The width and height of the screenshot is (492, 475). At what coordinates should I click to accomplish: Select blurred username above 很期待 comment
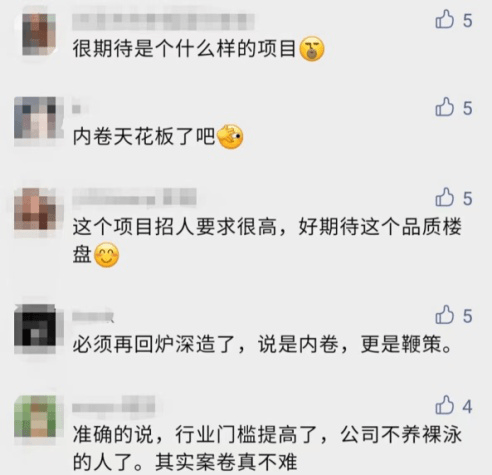click(163, 21)
